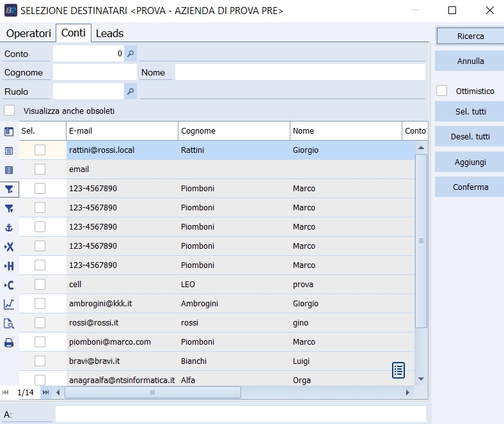
Task: Open lookup for the Conto field
Action: pyautogui.click(x=130, y=54)
